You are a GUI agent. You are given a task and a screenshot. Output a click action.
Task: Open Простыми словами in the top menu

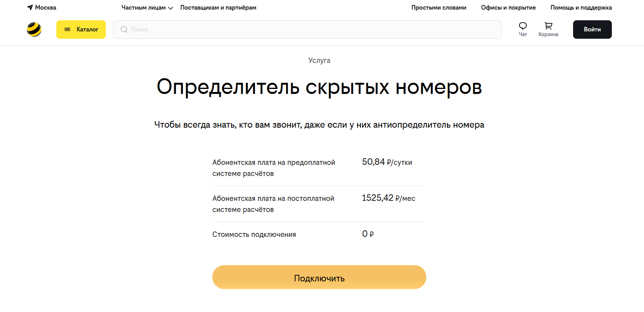pos(438,8)
